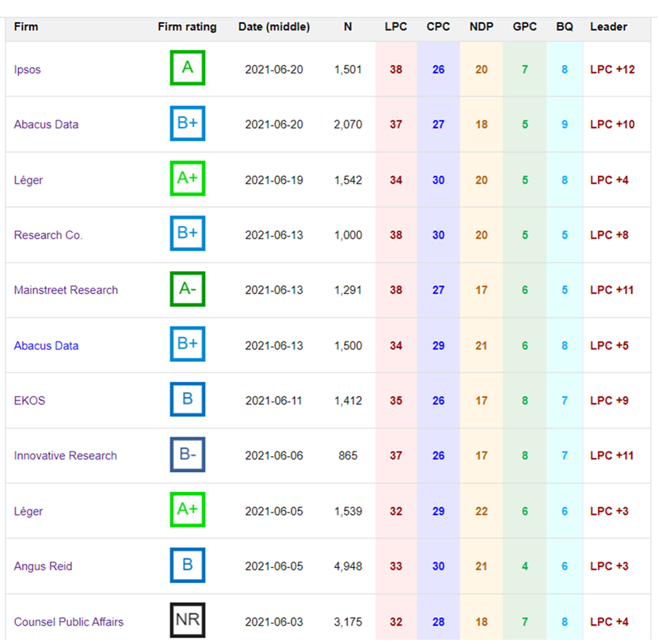Select the B+ rating badge for Research Co.
This screenshot has width=659, height=644.
click(x=187, y=234)
